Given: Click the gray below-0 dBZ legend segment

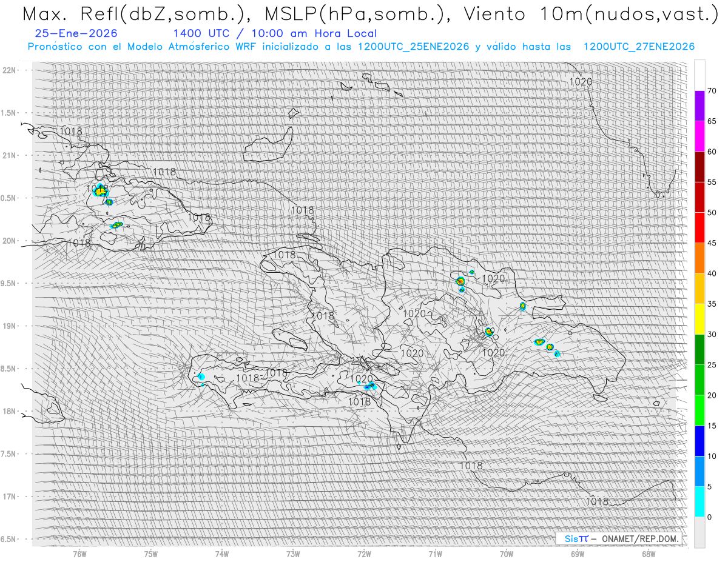Looking at the screenshot, I should [699, 532].
